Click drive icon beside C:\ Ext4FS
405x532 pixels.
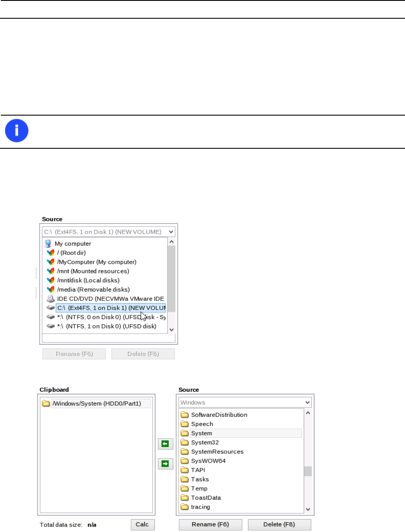pyautogui.click(x=51, y=308)
